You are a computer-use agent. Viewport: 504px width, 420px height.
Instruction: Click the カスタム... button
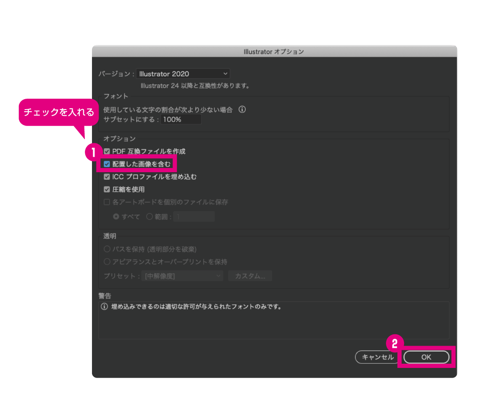click(x=250, y=276)
